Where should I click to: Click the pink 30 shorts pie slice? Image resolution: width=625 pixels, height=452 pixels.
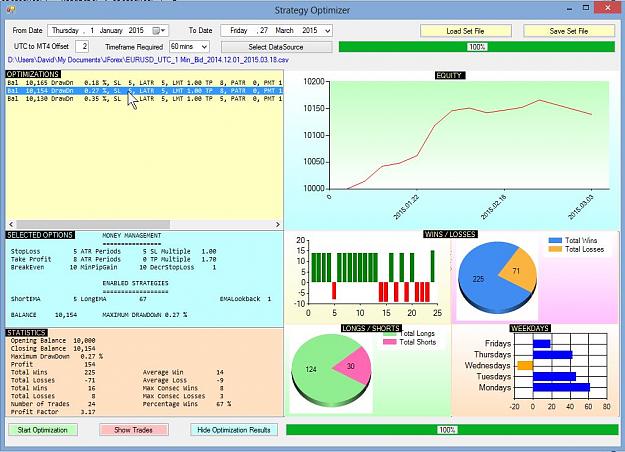click(353, 366)
